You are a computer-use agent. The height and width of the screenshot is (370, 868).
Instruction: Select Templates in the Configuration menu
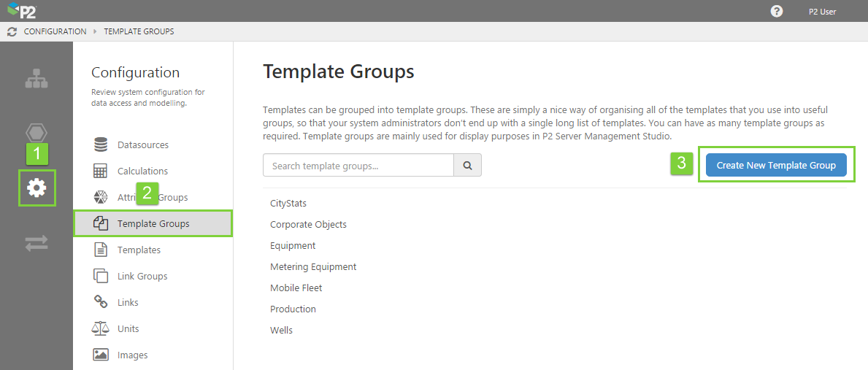tap(139, 250)
